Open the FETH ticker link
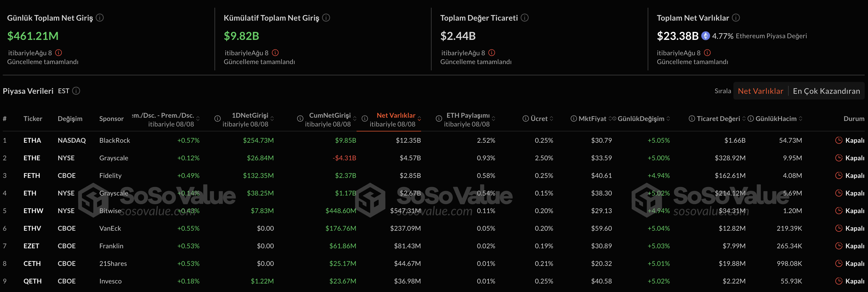Screen dimensions: 868x292 click(x=32, y=176)
